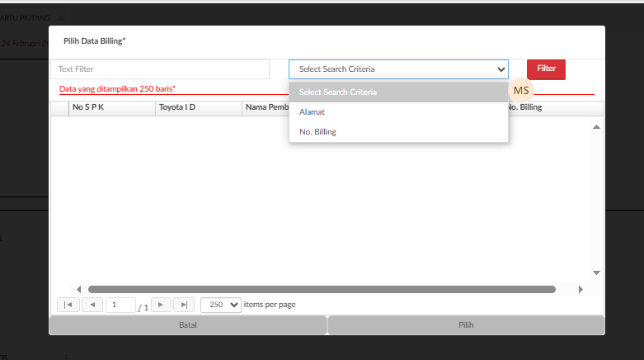Image resolution: width=644 pixels, height=360 pixels.
Task: Go to previous page in pager
Action: pyautogui.click(x=92, y=305)
